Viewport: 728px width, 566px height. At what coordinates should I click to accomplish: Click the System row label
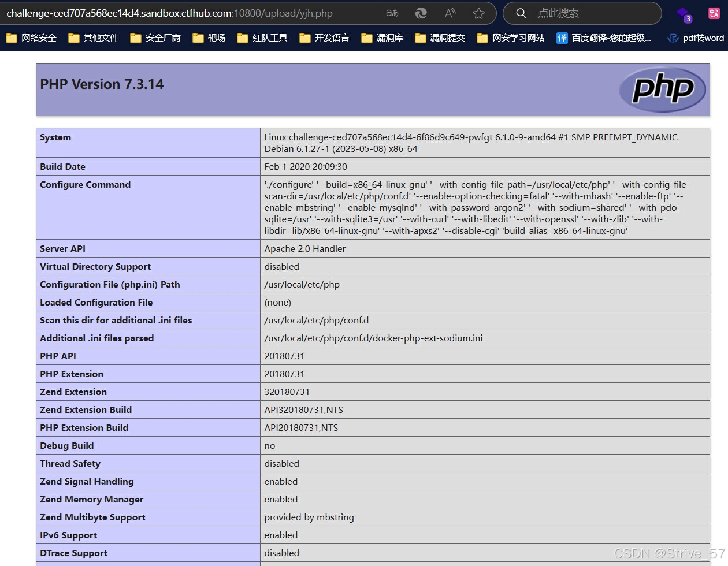point(55,137)
